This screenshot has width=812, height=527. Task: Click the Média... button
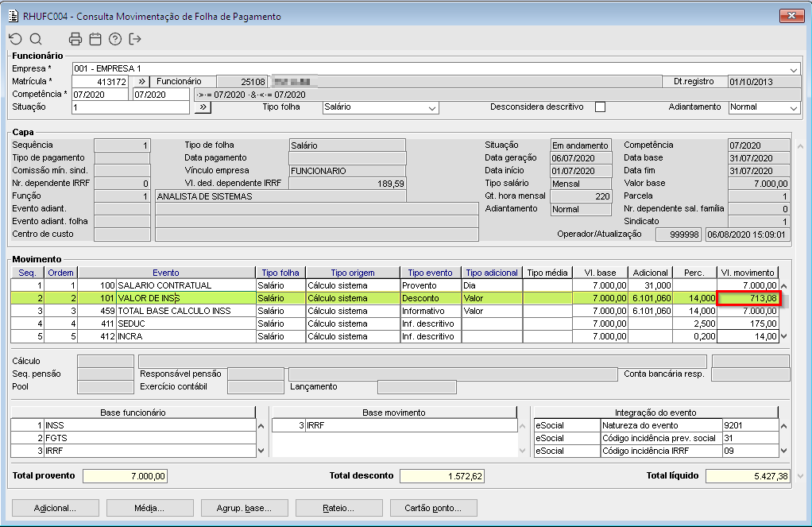pos(149,508)
